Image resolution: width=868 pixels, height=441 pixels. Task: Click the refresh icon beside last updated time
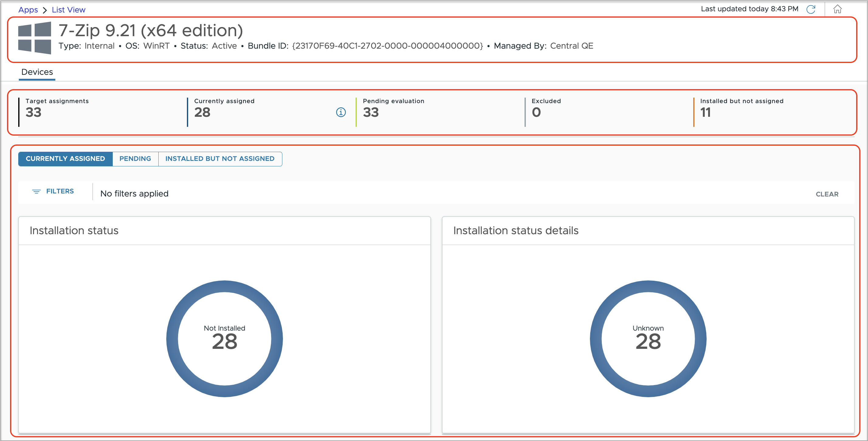pyautogui.click(x=811, y=9)
